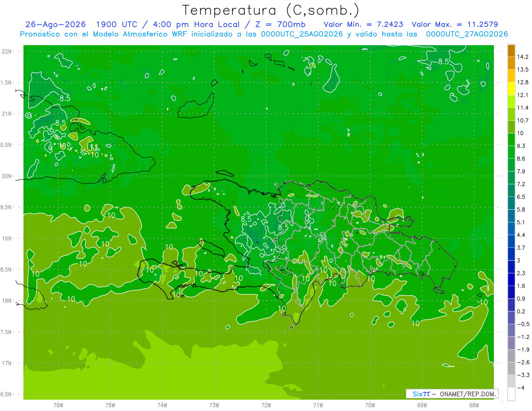
Task: Click the "75W" longitude axis label
Action: pyautogui.click(x=110, y=405)
